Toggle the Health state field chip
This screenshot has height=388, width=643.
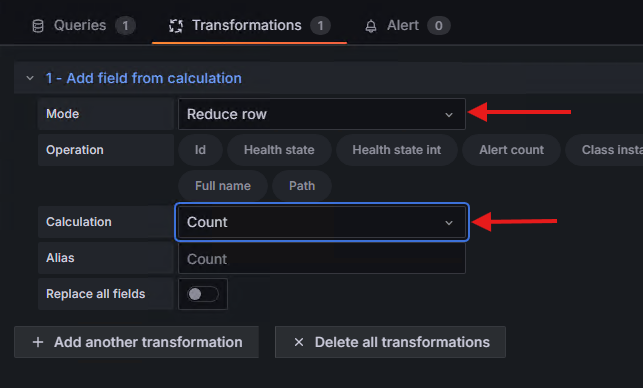(x=279, y=150)
